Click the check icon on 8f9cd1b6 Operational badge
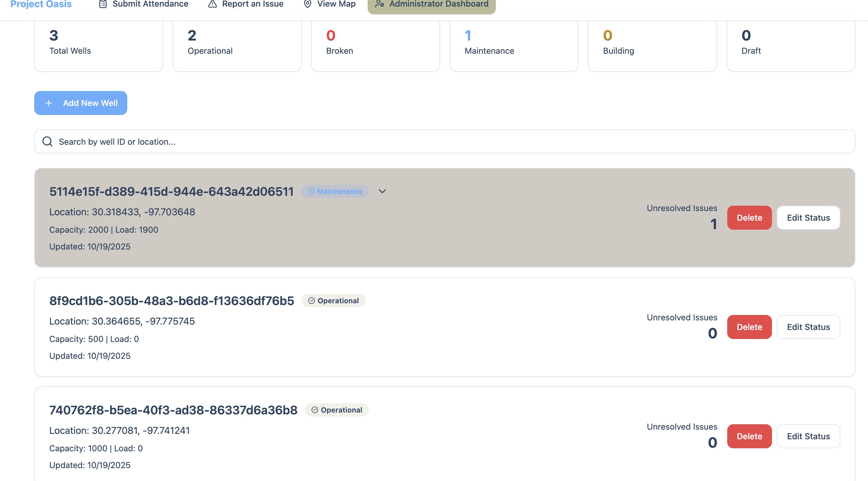 tap(311, 301)
